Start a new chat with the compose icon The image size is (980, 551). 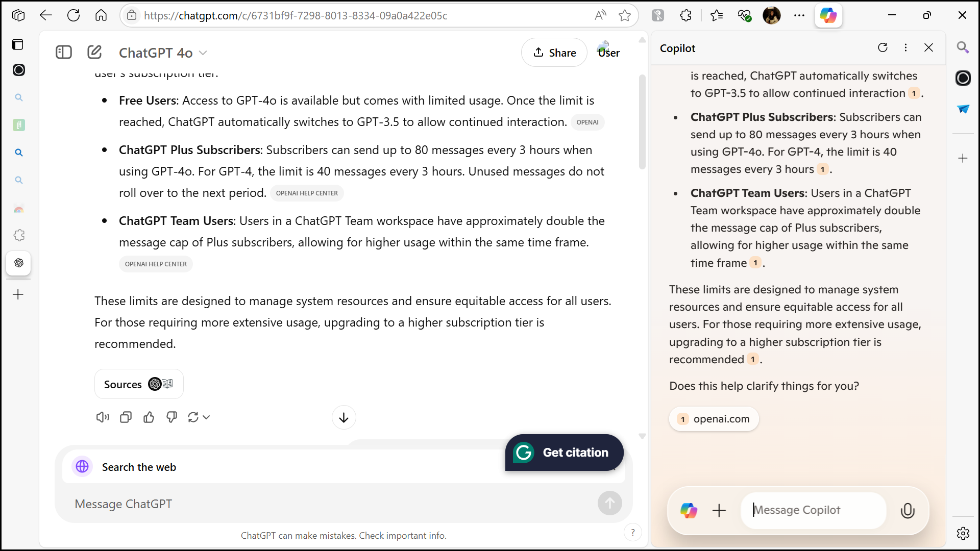click(x=94, y=52)
